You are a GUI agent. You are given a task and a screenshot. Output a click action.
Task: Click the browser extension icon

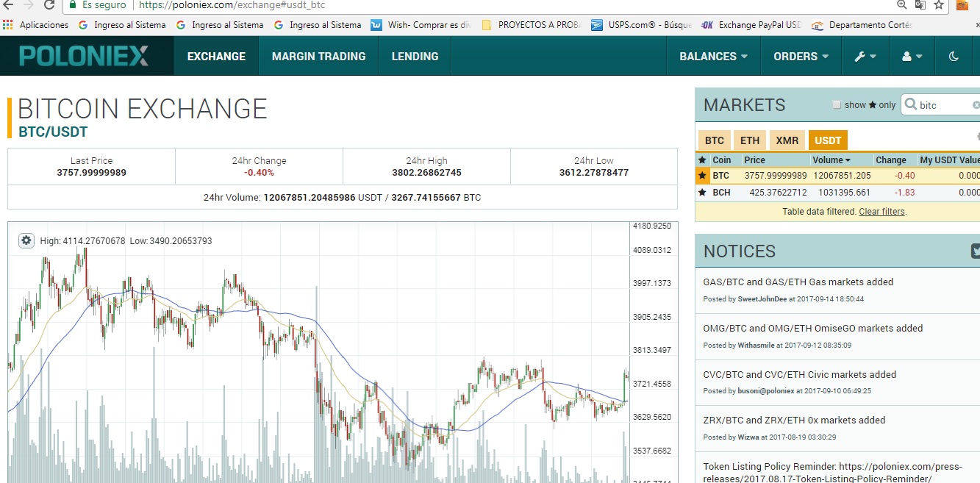[962, 4]
